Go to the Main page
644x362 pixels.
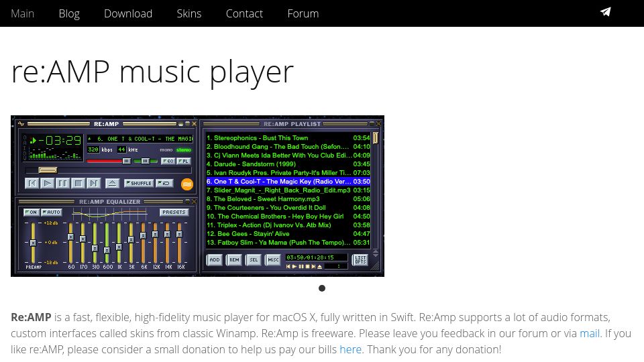click(23, 13)
